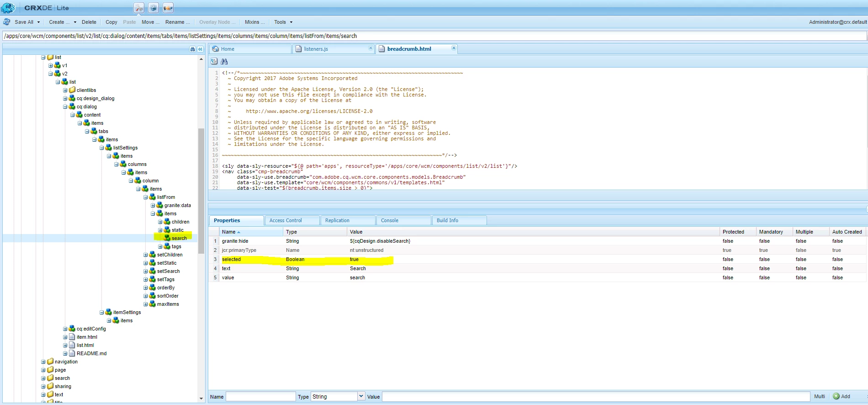Open the Replication tab

click(348, 220)
